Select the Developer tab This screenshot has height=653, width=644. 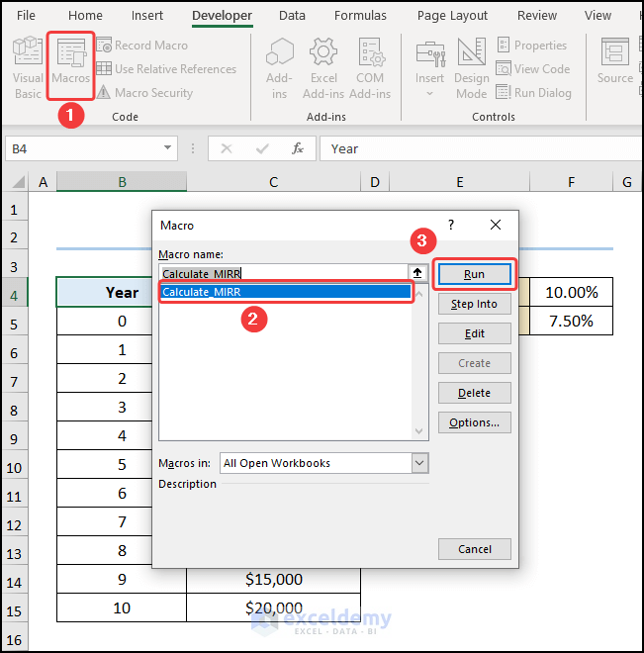pyautogui.click(x=222, y=16)
